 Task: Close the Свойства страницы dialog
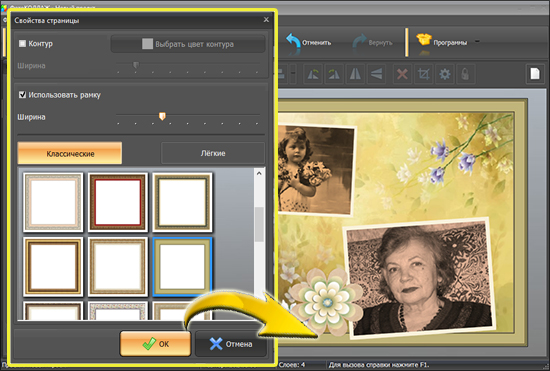pyautogui.click(x=266, y=20)
